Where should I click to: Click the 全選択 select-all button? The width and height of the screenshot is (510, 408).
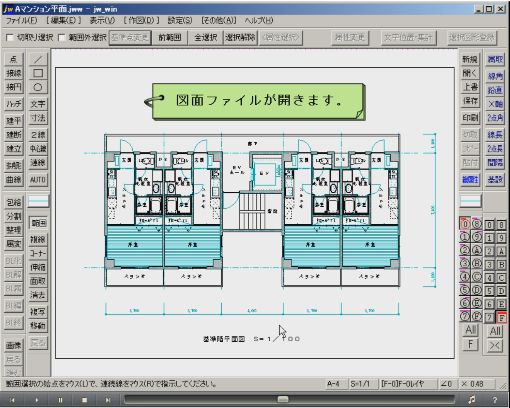206,38
